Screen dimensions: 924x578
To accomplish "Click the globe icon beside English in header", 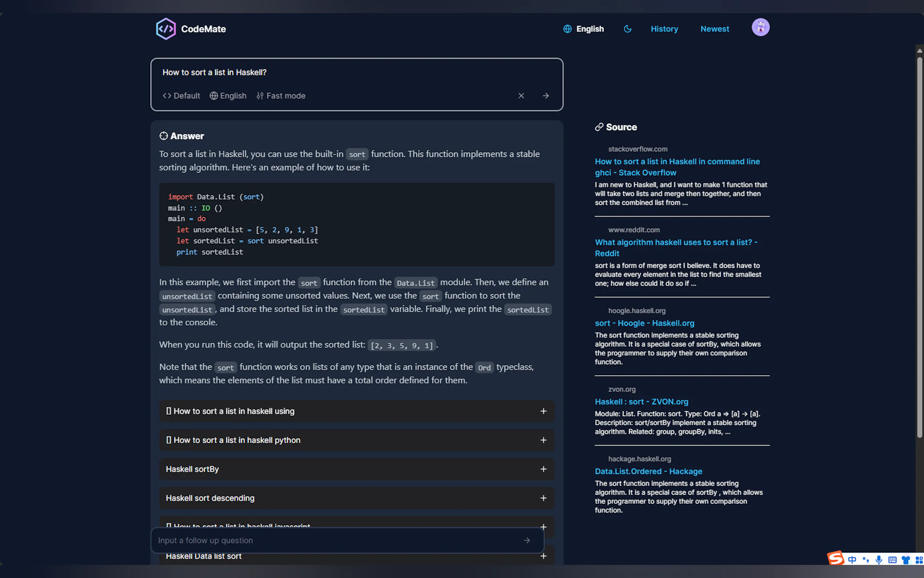I will [x=567, y=29].
